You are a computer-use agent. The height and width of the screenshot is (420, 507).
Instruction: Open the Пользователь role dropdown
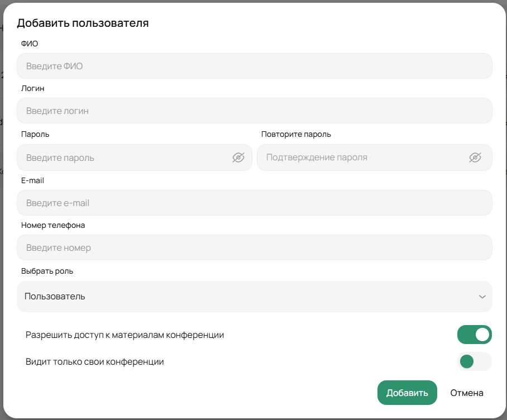pyautogui.click(x=254, y=297)
